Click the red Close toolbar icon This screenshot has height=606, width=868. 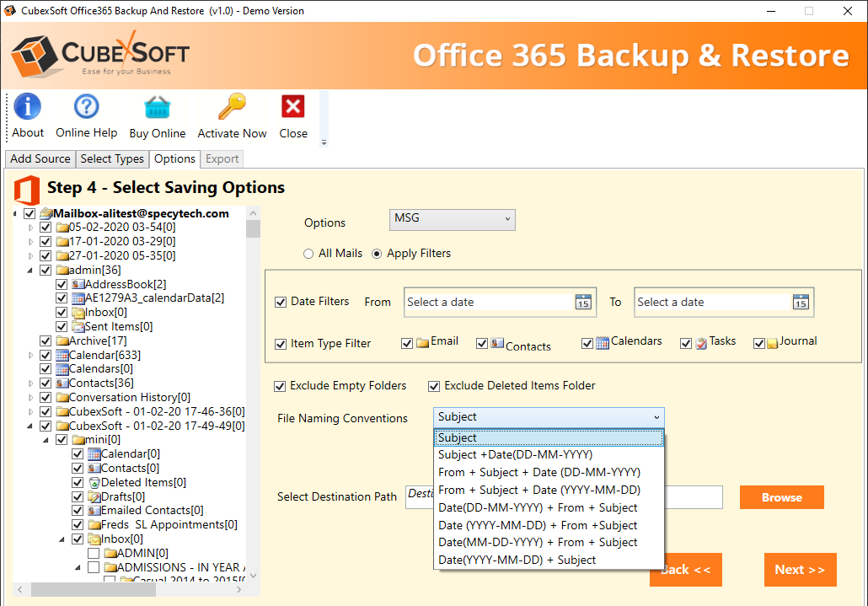tap(293, 107)
